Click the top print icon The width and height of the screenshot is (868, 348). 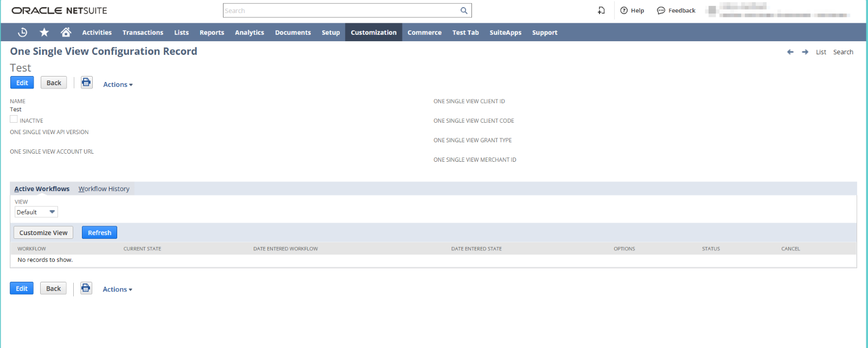[86, 83]
